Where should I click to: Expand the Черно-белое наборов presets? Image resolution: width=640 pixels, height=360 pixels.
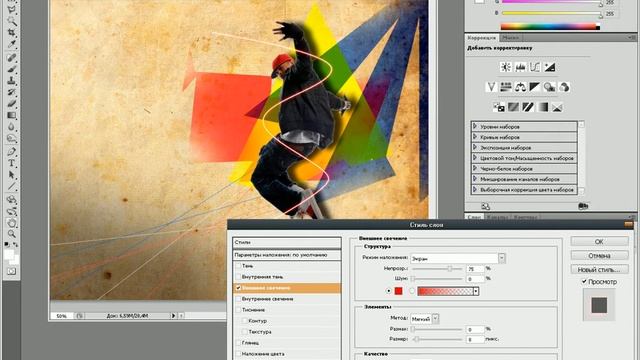click(x=475, y=168)
